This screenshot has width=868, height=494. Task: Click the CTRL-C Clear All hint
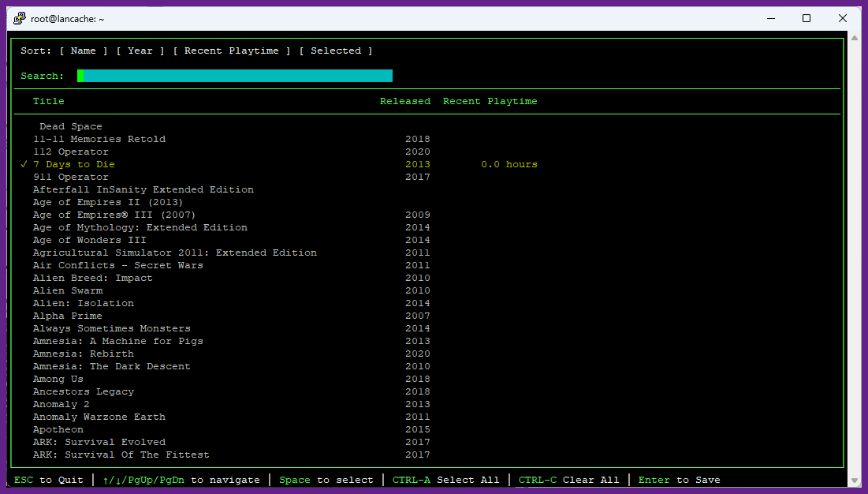[x=568, y=480]
